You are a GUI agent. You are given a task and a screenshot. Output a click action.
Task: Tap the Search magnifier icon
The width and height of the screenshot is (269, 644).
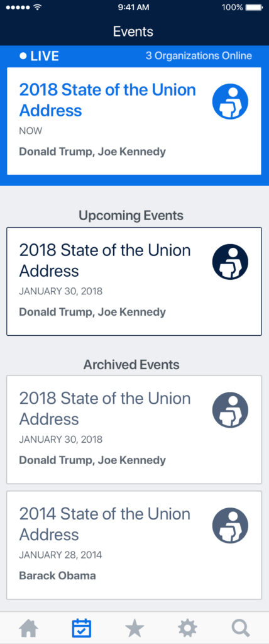[x=241, y=628]
